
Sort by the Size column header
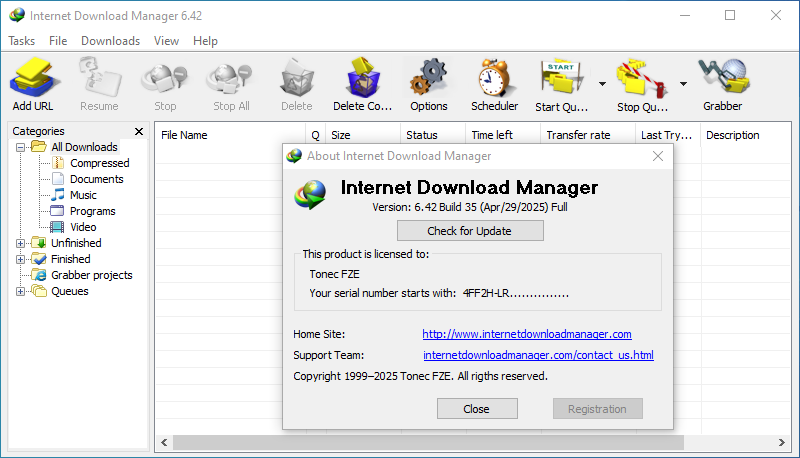tap(363, 135)
